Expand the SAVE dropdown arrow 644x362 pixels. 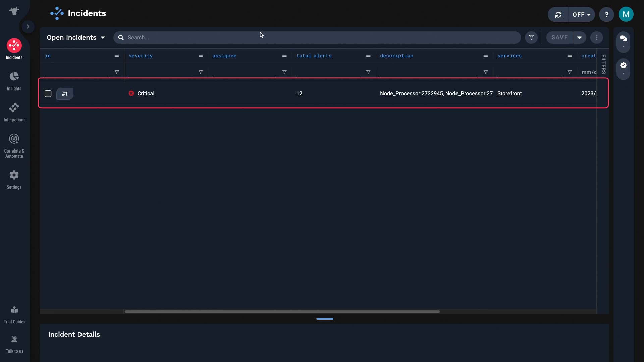pyautogui.click(x=579, y=37)
